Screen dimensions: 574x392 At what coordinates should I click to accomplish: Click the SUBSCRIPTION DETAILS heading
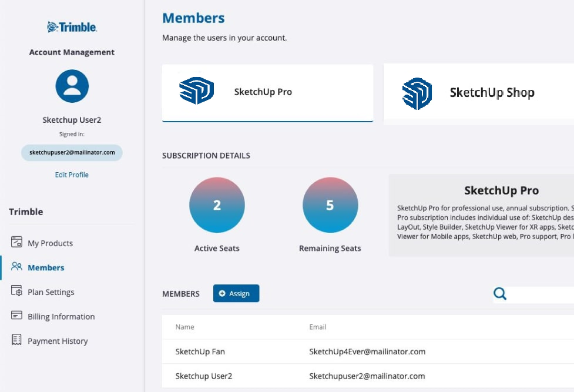206,156
